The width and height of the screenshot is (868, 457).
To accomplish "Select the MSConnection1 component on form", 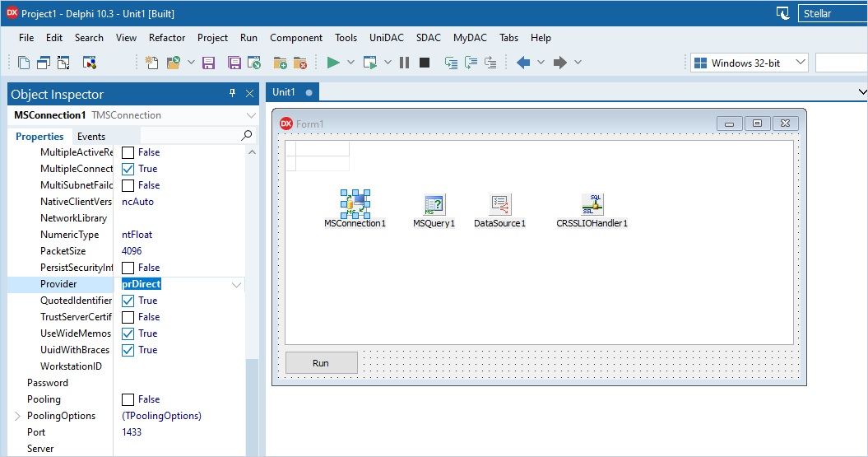I will [x=355, y=203].
